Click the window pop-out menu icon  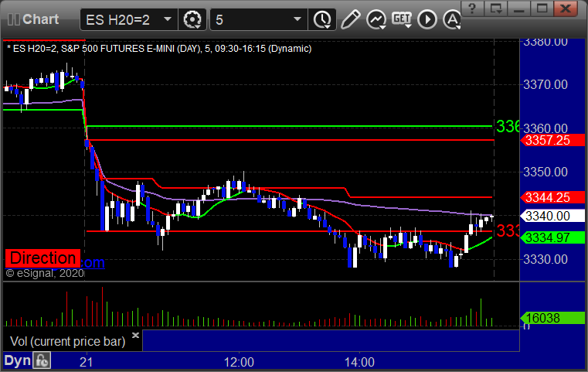pyautogui.click(x=496, y=9)
